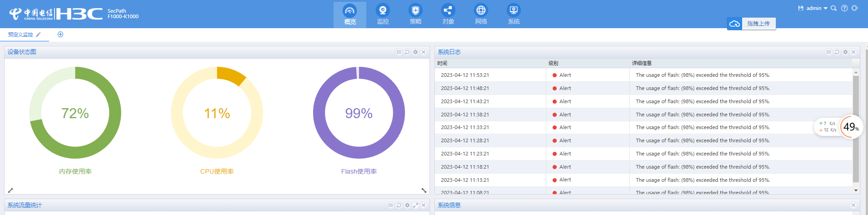Click the bottom-left resize handle of 设备状态图
Viewport: 868px width, 215px height.
(10, 190)
